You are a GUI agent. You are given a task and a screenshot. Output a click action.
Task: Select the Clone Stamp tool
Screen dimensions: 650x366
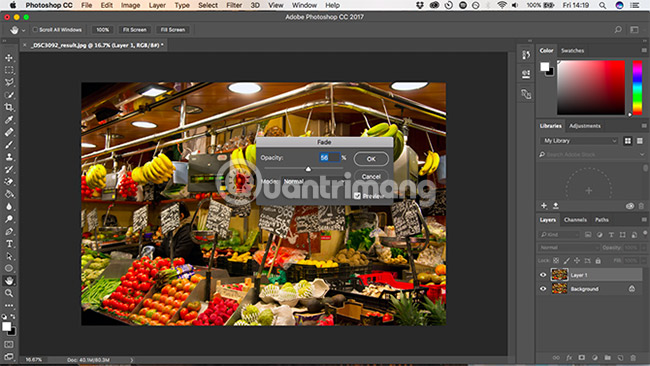click(9, 157)
